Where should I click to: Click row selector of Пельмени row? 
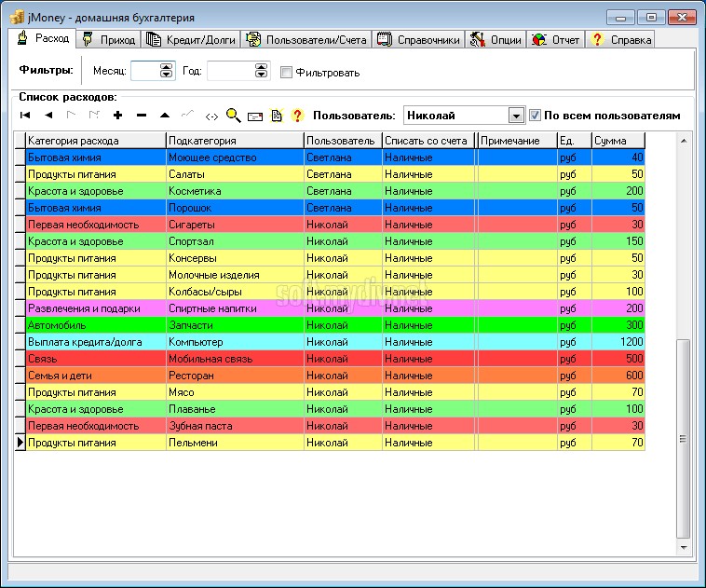pos(20,443)
